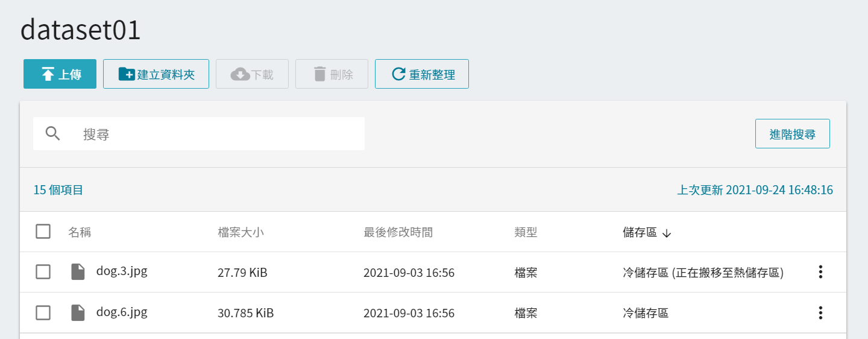The height and width of the screenshot is (339, 868).
Task: Click the folder-plus icon for 建立資料夾
Action: pyautogui.click(x=127, y=74)
